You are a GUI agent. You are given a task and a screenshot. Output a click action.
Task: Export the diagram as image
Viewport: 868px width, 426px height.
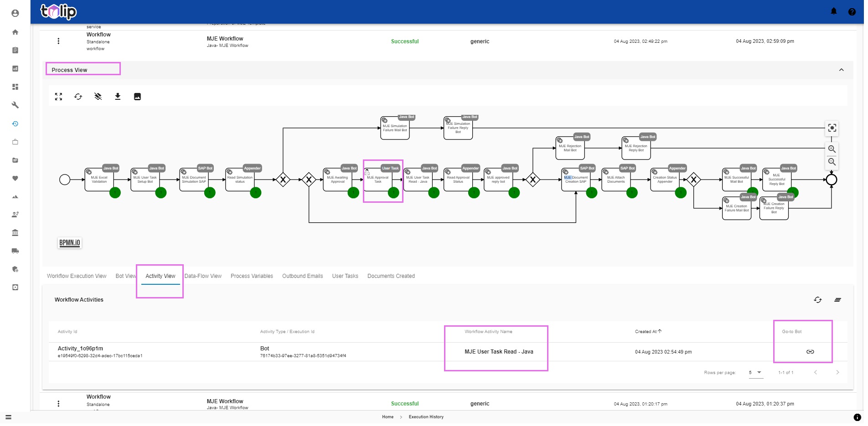137,97
